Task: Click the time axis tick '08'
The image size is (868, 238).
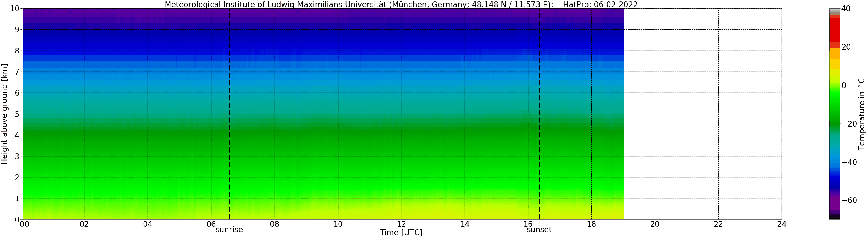Action: pyautogui.click(x=275, y=224)
